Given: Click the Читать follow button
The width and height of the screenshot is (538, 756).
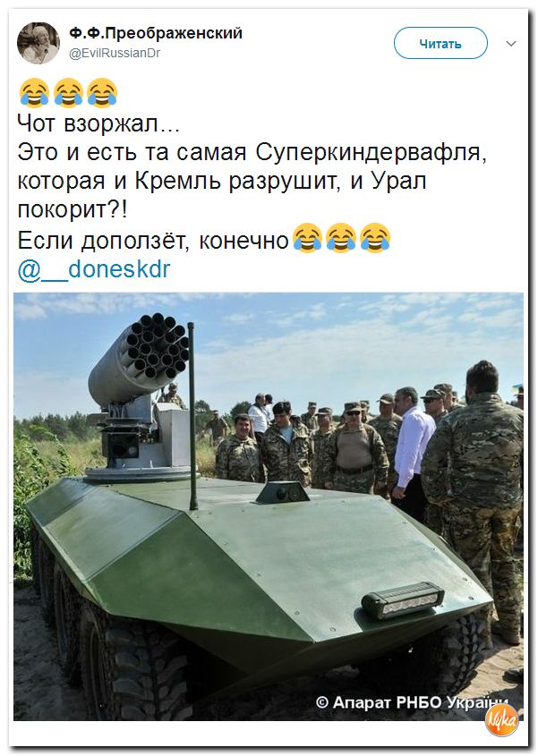Looking at the screenshot, I should 440,44.
